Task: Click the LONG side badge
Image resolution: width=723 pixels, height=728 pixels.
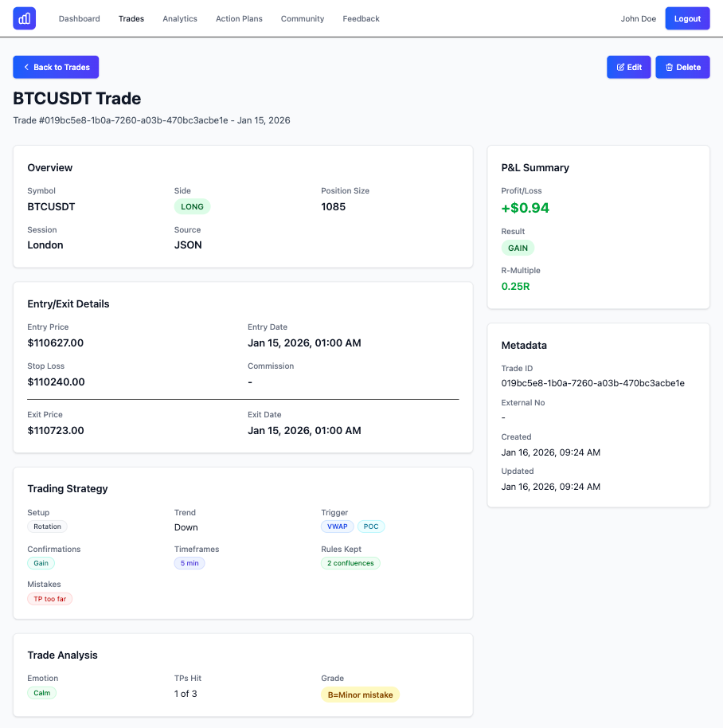Action: (192, 206)
